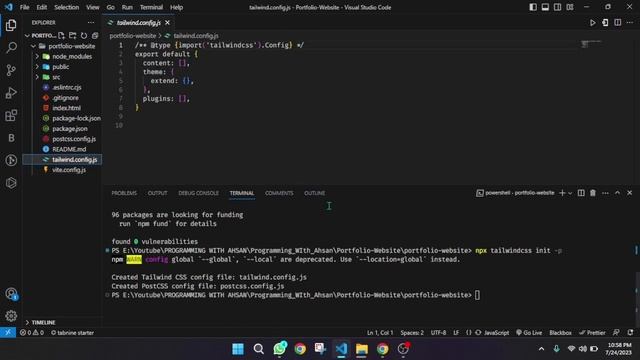This screenshot has width=640, height=360.
Task: Switch to the Debug Console tab
Action: click(x=198, y=193)
